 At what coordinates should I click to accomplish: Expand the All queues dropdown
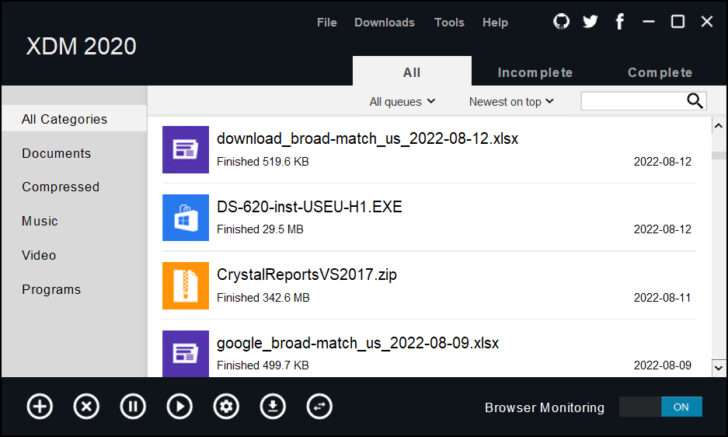402,101
